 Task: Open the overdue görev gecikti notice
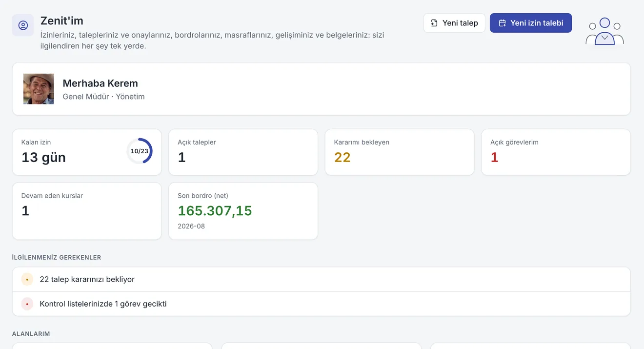click(322, 304)
